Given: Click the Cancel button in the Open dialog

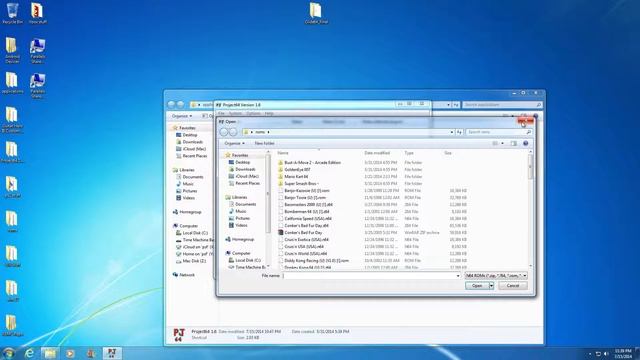Looking at the screenshot, I should coord(513,286).
